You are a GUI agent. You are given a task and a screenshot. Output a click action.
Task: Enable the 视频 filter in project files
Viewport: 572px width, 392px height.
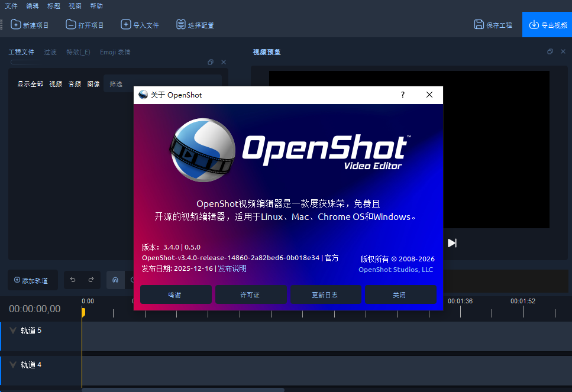55,83
